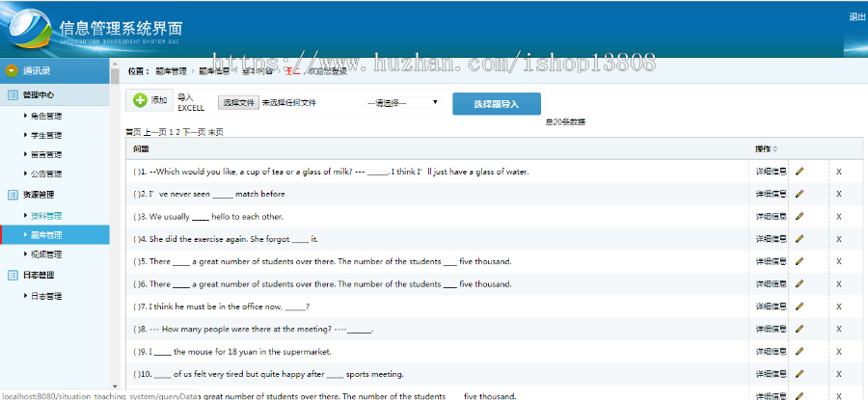The image size is (868, 400).
Task: Open 公告管理 in the sidebar
Action: point(46,173)
